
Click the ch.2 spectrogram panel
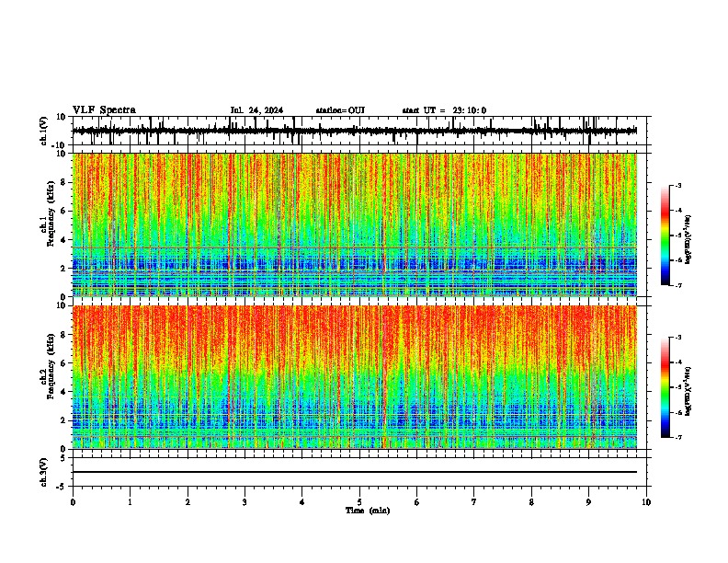355,377
